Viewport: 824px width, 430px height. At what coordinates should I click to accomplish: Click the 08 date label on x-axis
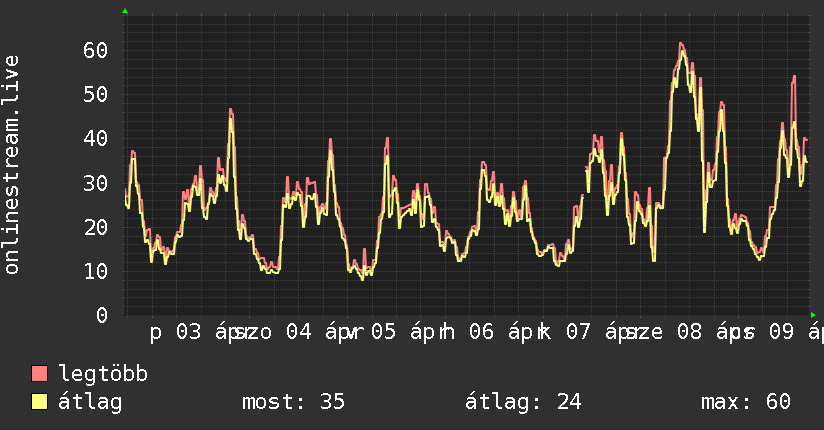pos(689,332)
